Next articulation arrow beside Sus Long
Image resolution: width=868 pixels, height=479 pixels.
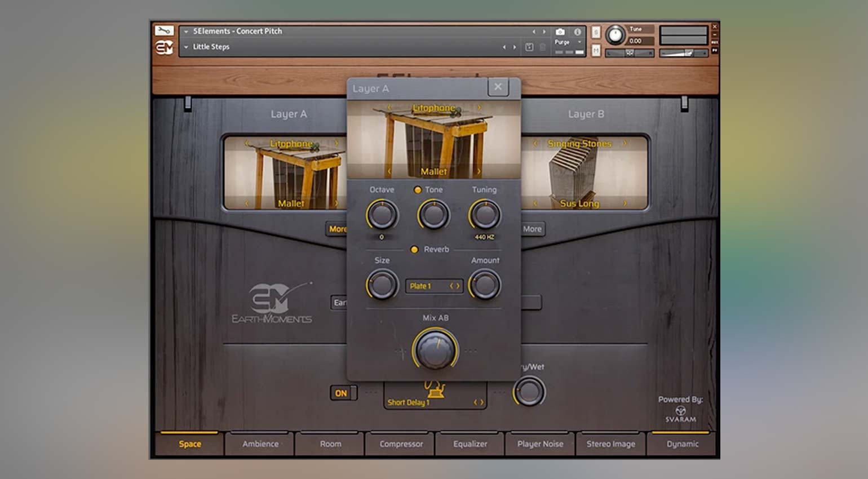click(x=625, y=203)
